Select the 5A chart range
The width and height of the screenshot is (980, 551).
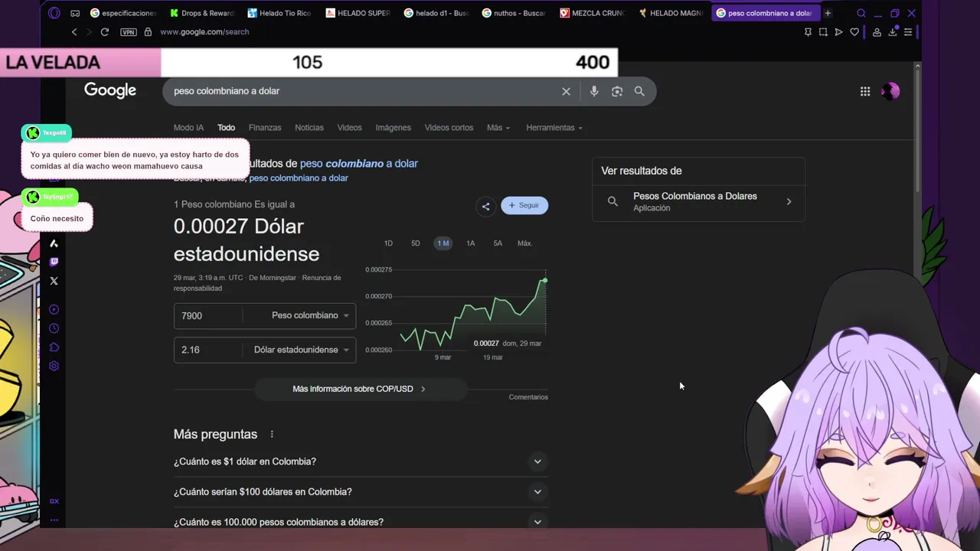[x=498, y=243]
